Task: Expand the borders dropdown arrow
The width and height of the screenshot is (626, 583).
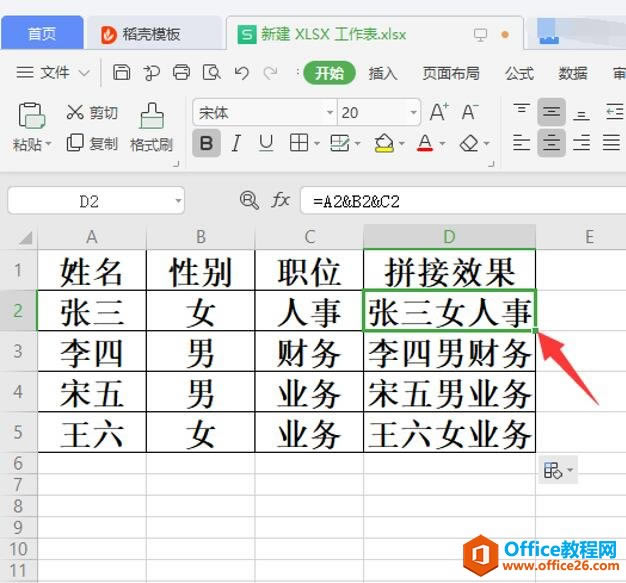Action: (x=317, y=143)
